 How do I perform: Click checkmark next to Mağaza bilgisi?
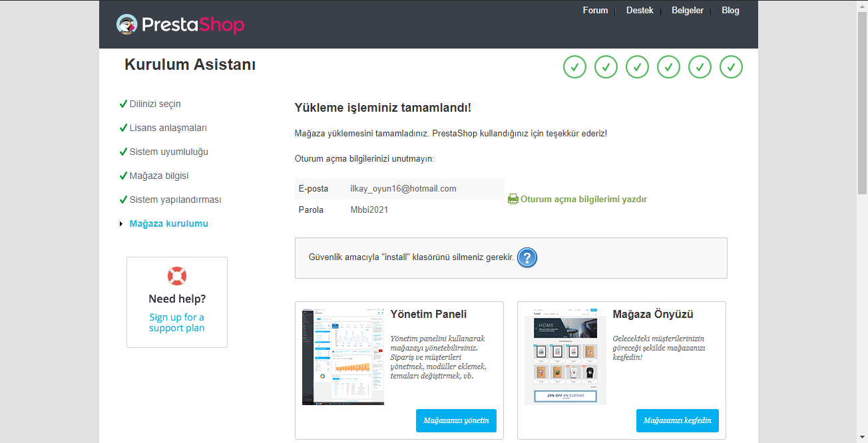[x=123, y=176]
